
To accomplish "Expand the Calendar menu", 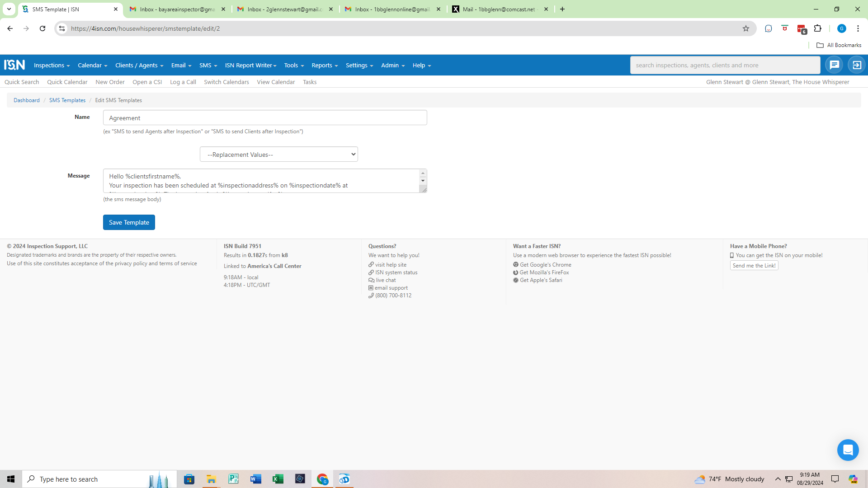I will point(92,65).
